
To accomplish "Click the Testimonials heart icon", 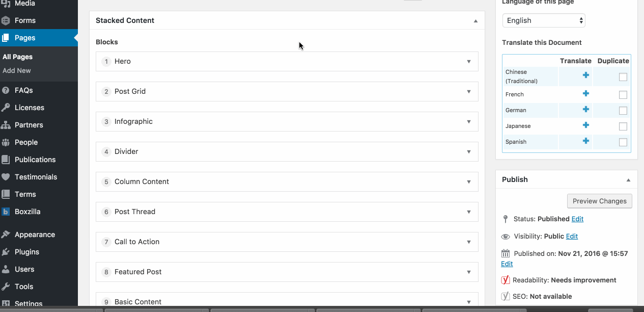I will (6, 177).
